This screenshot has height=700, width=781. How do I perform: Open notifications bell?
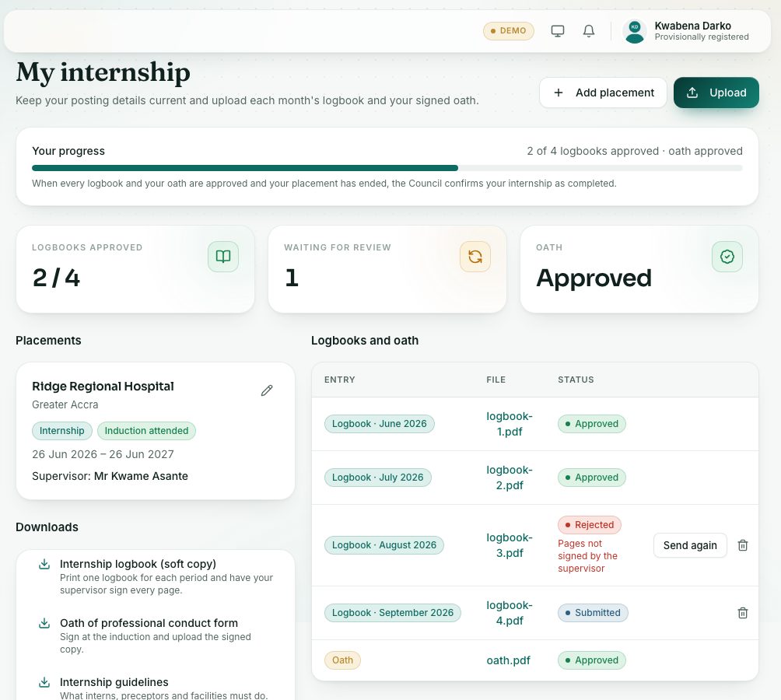point(589,31)
